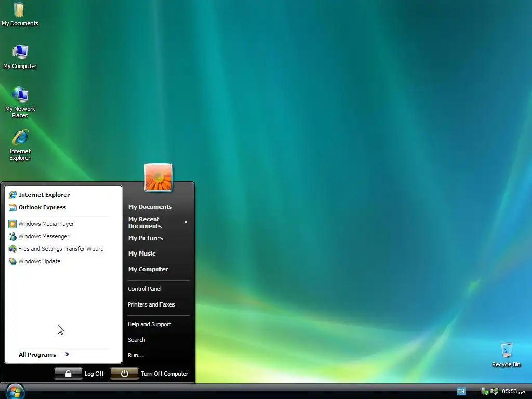
Task: Open My Computer in Start menu right pane
Action: tap(148, 269)
